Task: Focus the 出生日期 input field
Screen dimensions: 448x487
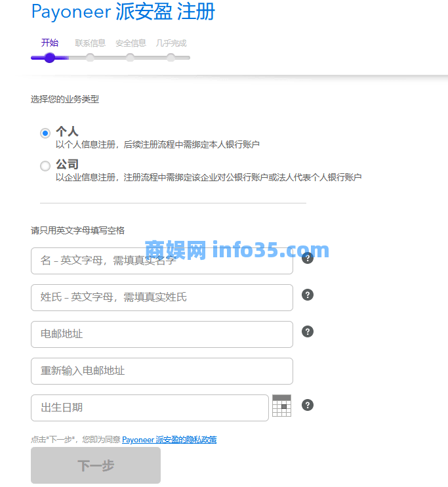Action: tap(150, 408)
